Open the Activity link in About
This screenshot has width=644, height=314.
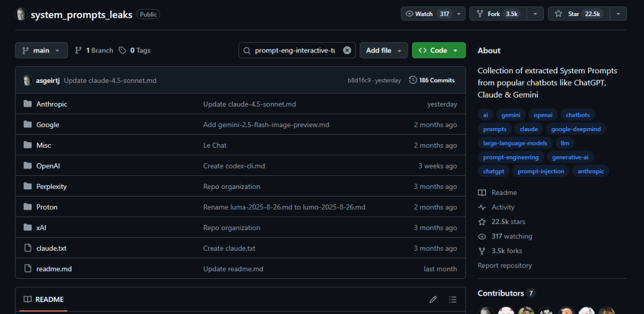(x=497, y=207)
